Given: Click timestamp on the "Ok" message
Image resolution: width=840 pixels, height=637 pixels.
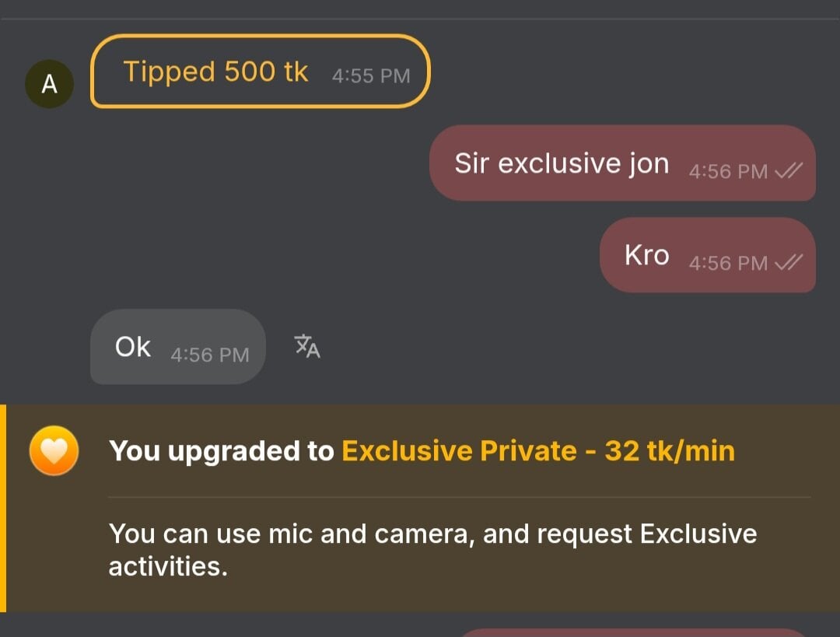Looking at the screenshot, I should (x=210, y=355).
